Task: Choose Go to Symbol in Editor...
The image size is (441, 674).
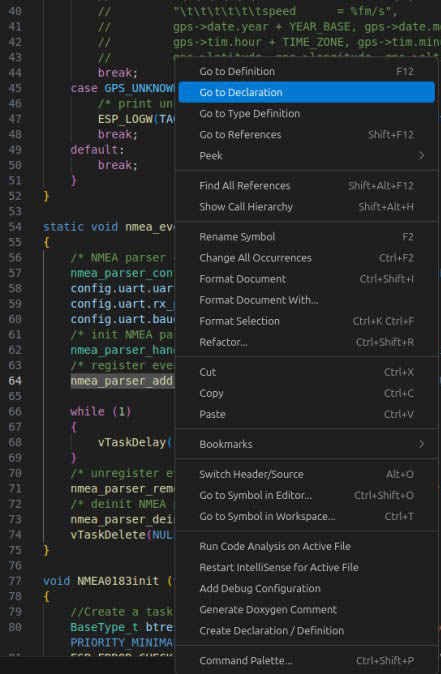Action: 306,496
